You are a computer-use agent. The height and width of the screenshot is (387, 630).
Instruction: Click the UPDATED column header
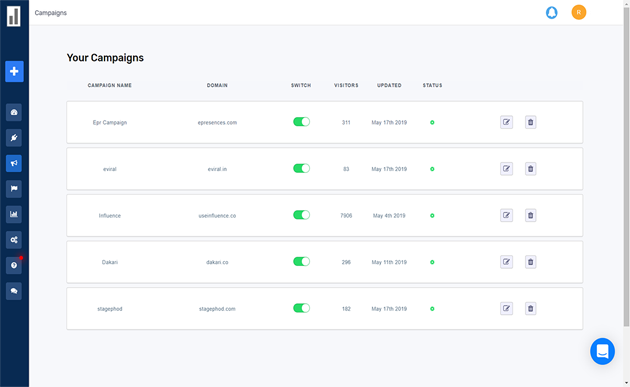389,85
